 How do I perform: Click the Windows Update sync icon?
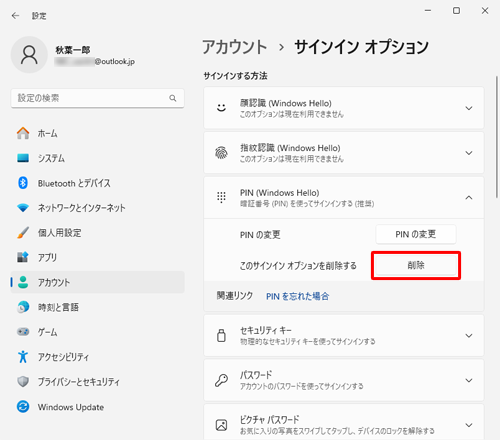click(23, 407)
